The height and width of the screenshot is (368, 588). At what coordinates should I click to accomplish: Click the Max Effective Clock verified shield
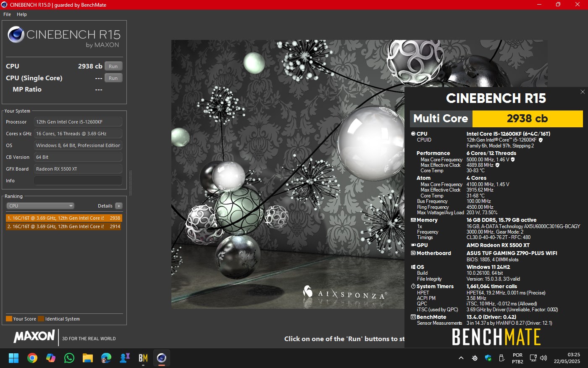tap(498, 165)
